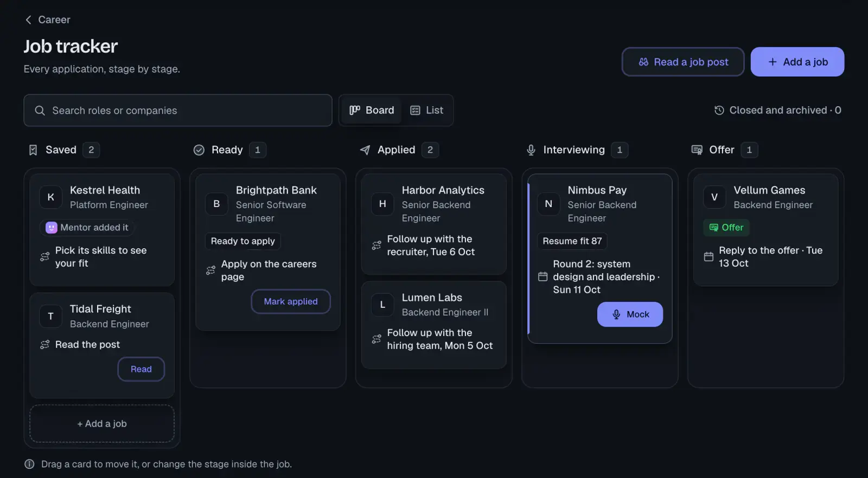Open the Kestrel Health card title

click(105, 190)
